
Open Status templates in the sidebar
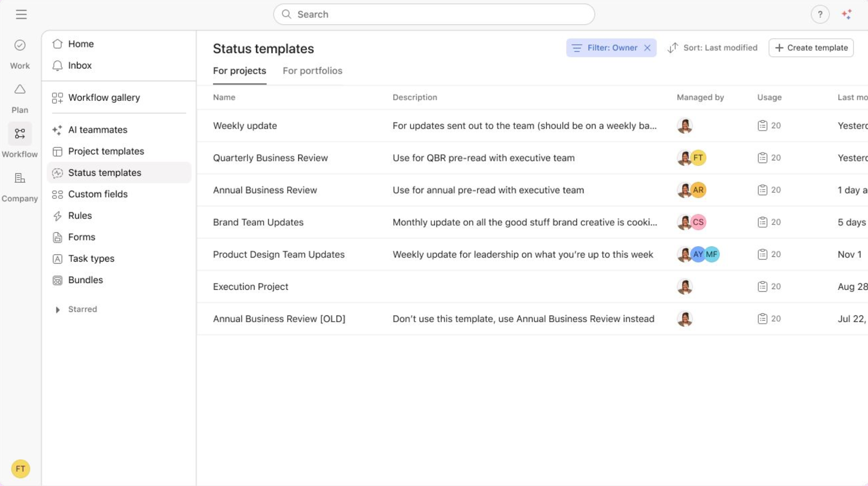tap(119, 173)
